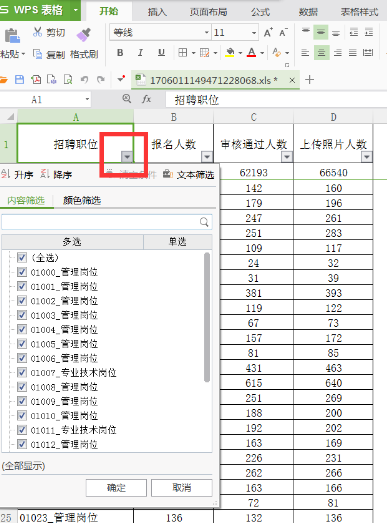Increase font size with A+ icon
Screen dimensions: 387x523
click(x=268, y=32)
